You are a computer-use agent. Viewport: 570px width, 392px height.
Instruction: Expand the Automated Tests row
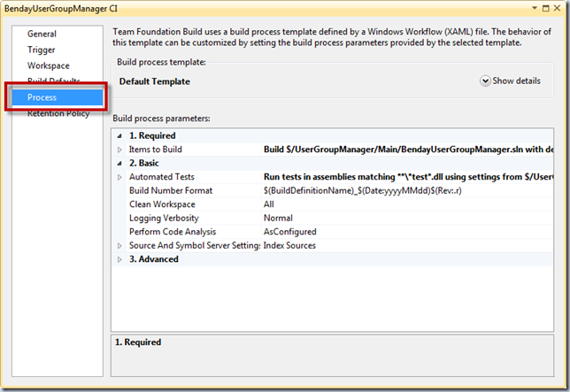[119, 177]
